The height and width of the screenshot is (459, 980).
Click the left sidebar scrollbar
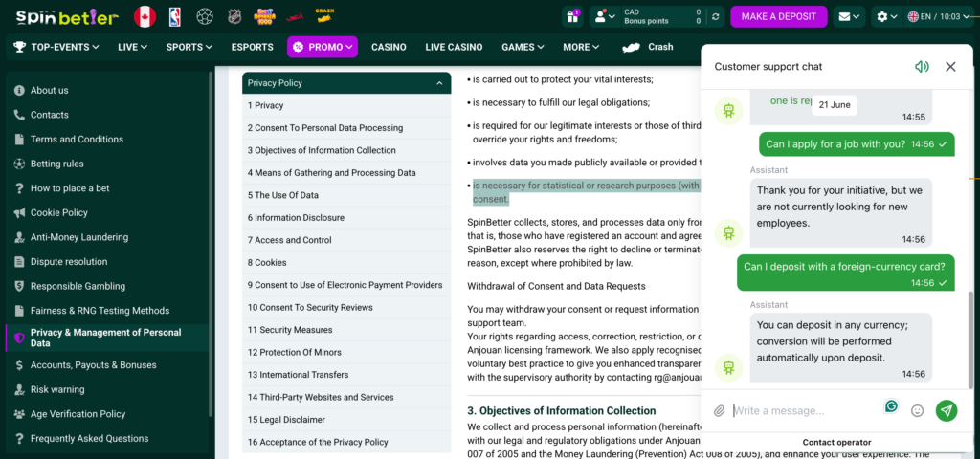(x=211, y=244)
